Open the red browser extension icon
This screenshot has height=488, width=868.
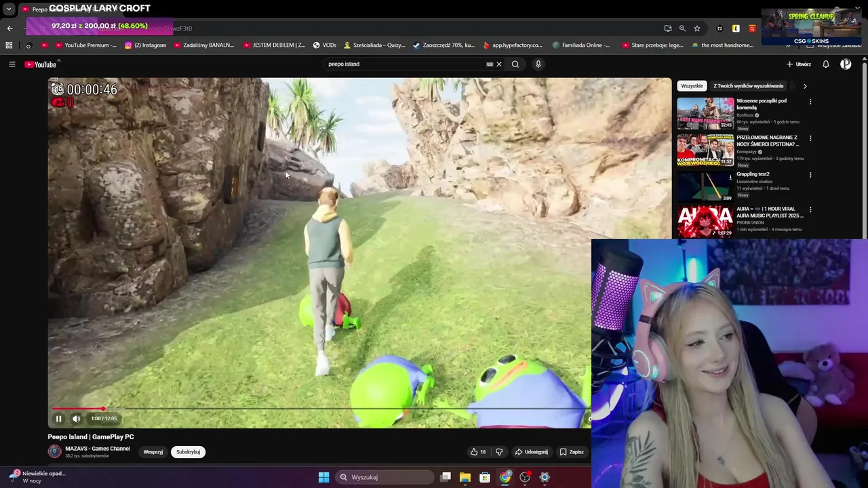click(752, 28)
